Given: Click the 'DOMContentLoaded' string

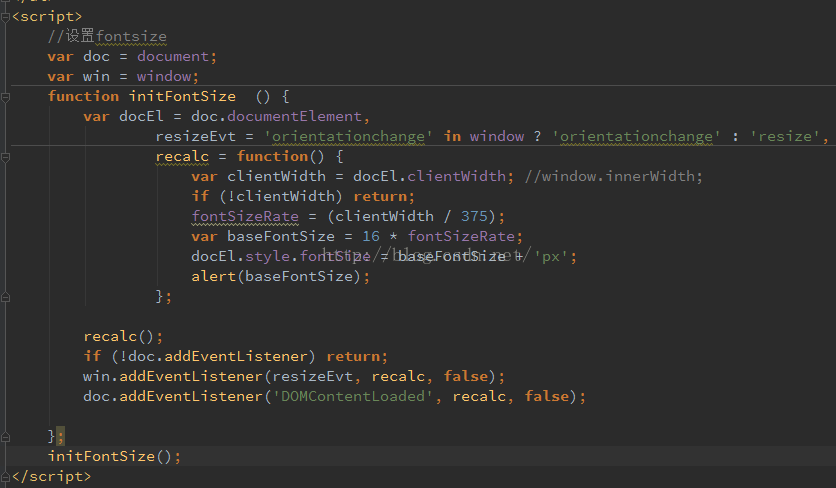Looking at the screenshot, I should 352,396.
